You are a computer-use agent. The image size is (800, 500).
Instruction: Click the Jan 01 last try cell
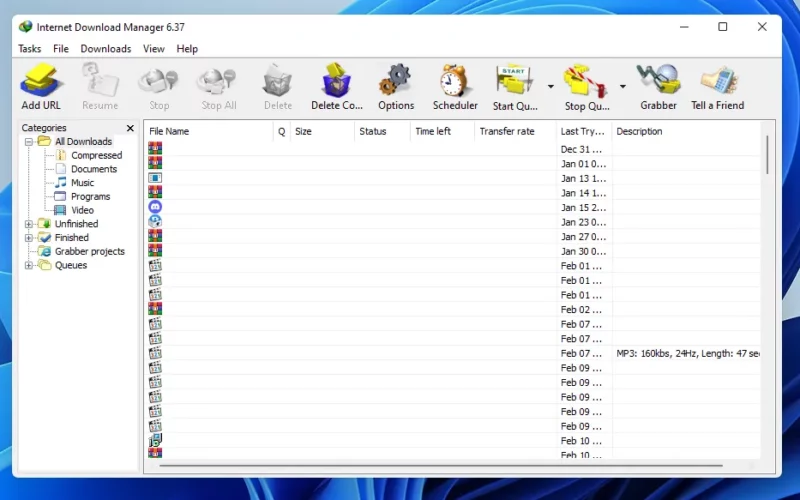pos(584,164)
